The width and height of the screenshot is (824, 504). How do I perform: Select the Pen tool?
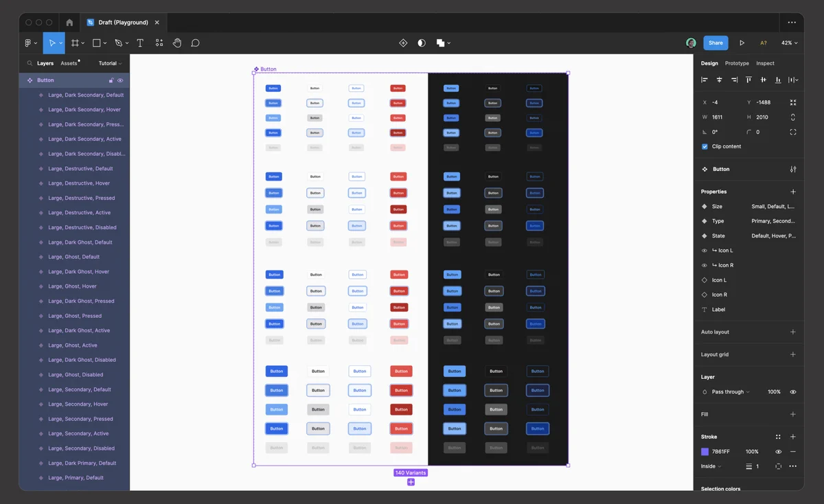click(x=118, y=43)
